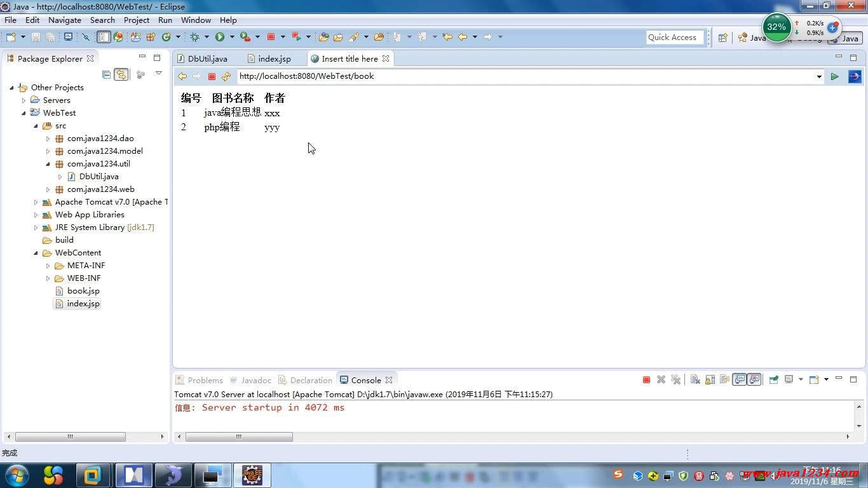
Task: Toggle Link with Editor in Package Explorer
Action: [121, 74]
